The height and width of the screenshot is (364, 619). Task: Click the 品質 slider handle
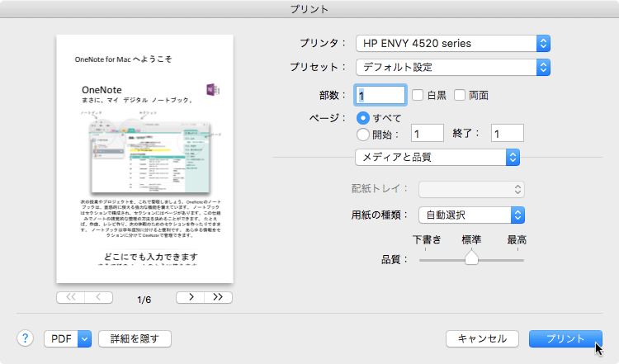click(x=471, y=258)
